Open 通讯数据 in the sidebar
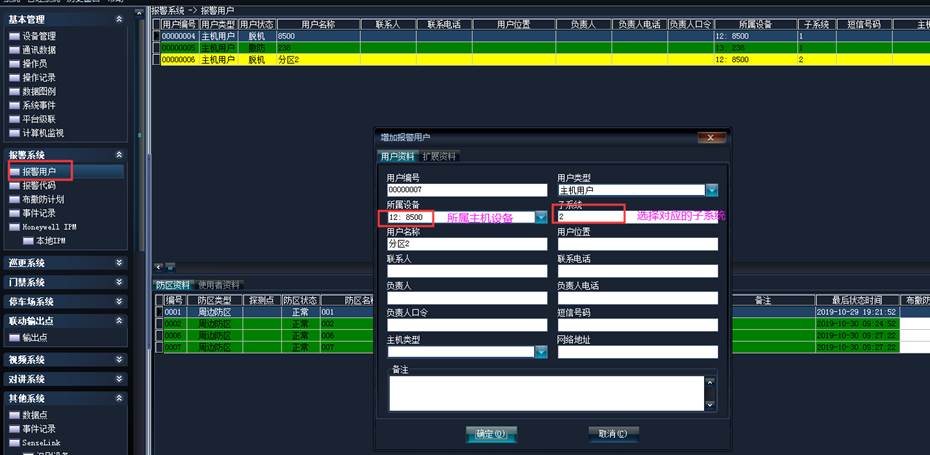 [x=38, y=49]
